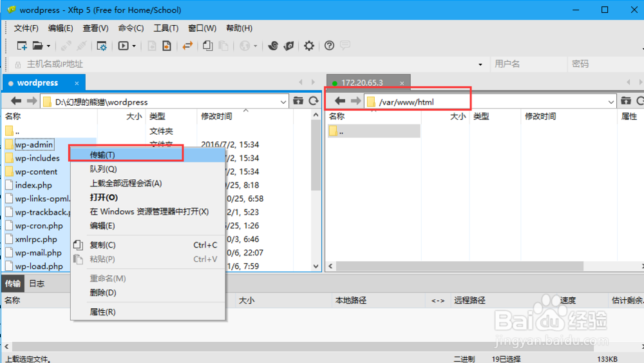The image size is (644, 363).
Task: Click the remote pane horizontal scrollbar
Action: click(x=460, y=266)
